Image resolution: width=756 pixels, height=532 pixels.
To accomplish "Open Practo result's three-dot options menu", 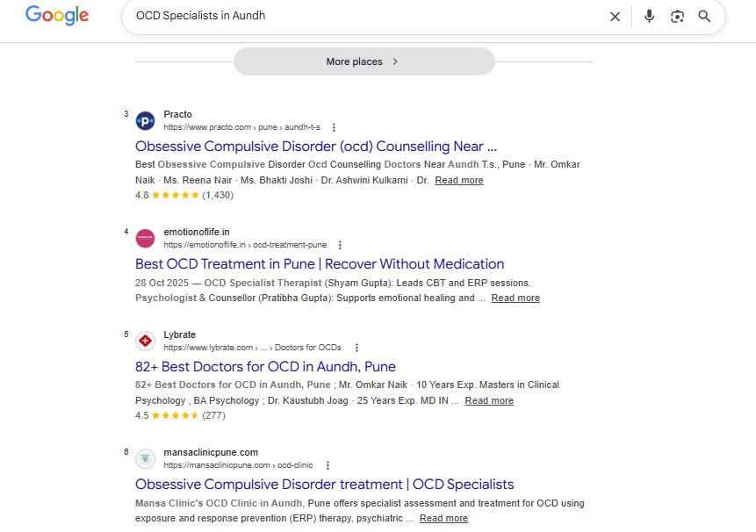I will pos(334,127).
